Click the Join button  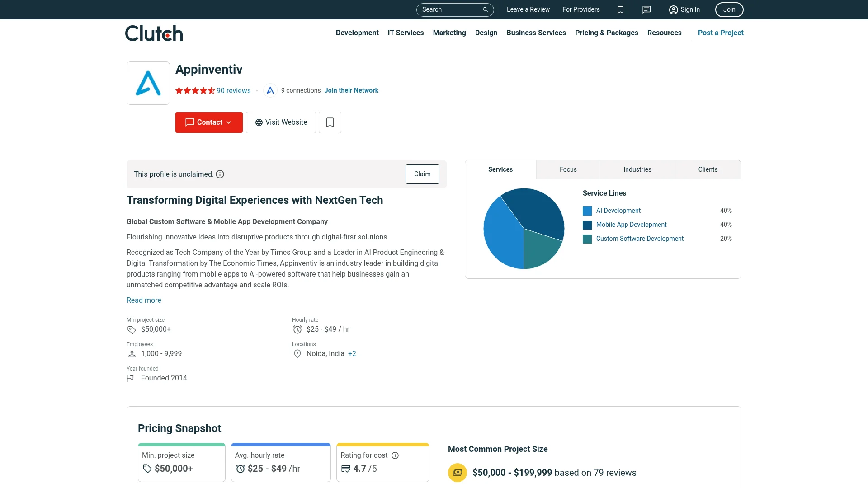[x=729, y=9]
